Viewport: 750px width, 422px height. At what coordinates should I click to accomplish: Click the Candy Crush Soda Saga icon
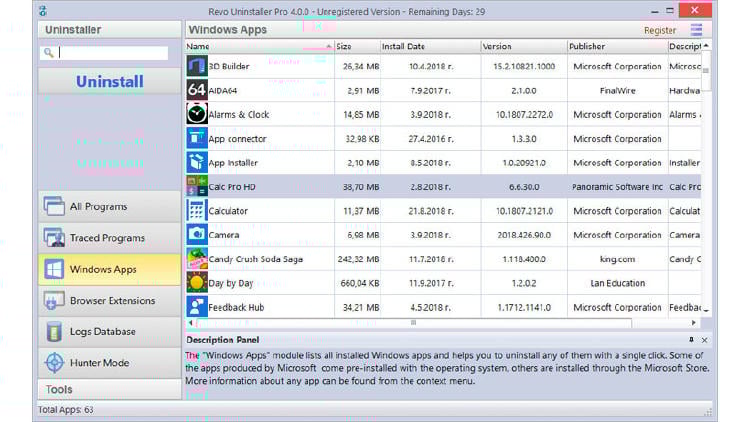point(197,259)
